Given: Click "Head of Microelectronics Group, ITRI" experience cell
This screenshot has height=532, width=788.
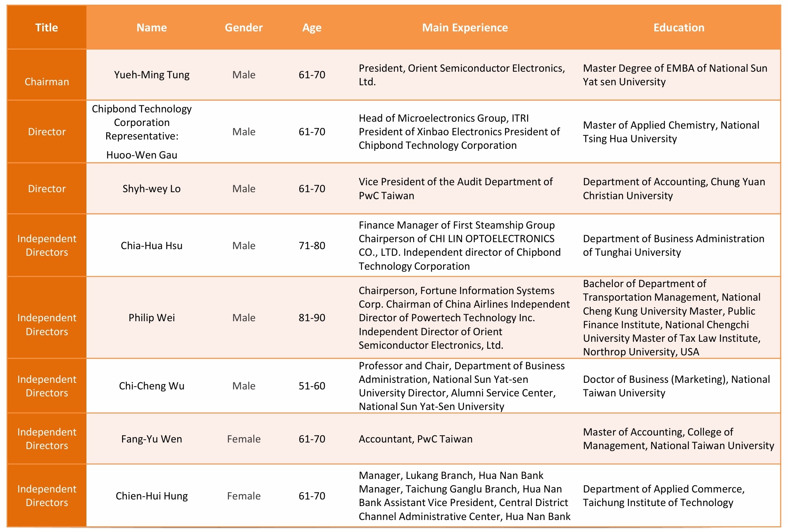Looking at the screenshot, I should point(459,132).
